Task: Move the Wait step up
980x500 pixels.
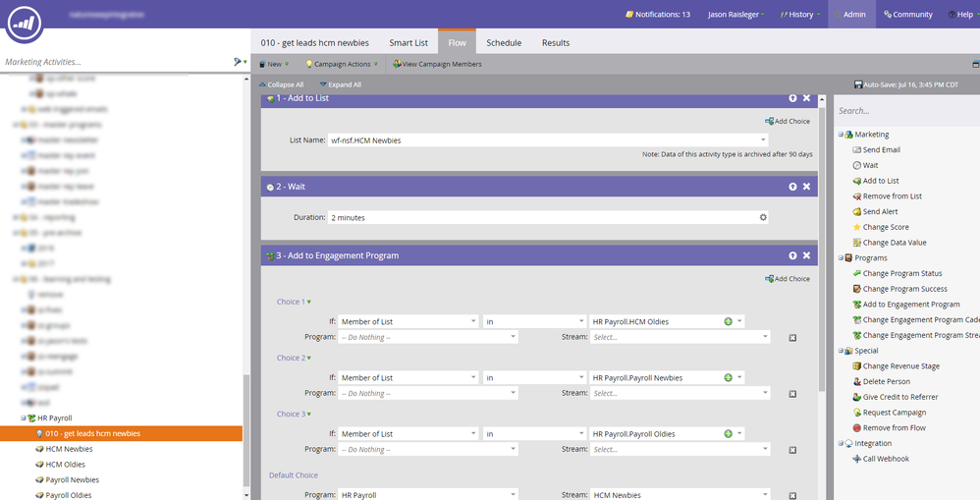Action: pos(792,187)
